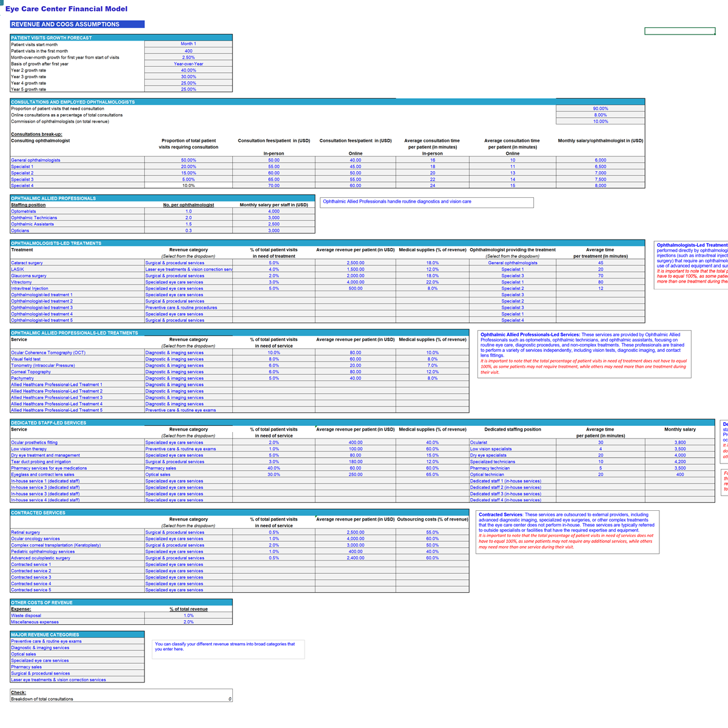Click the 90.00% consultation proportion cell
This screenshot has width=728, height=728.
pyautogui.click(x=600, y=109)
